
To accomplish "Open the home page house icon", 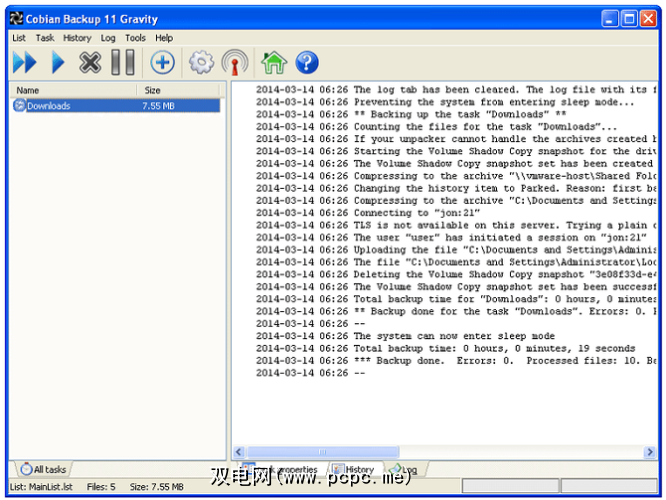I will (274, 62).
